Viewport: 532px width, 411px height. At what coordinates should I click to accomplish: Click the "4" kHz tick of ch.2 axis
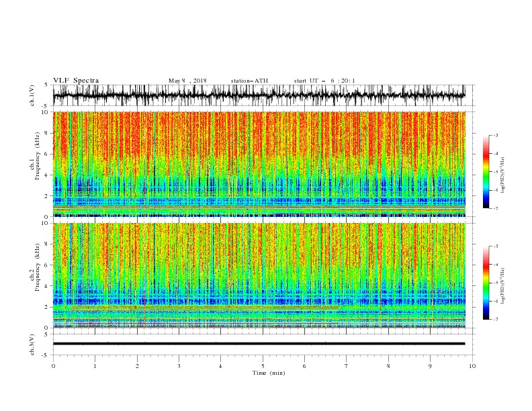47,286
